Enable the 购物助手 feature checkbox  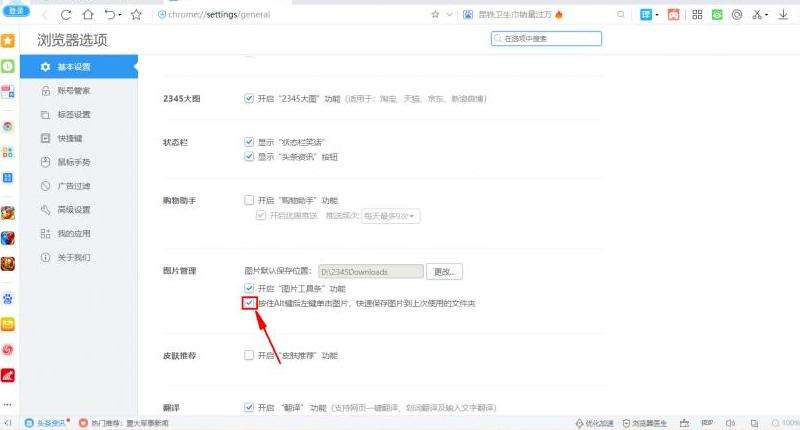pyautogui.click(x=249, y=200)
